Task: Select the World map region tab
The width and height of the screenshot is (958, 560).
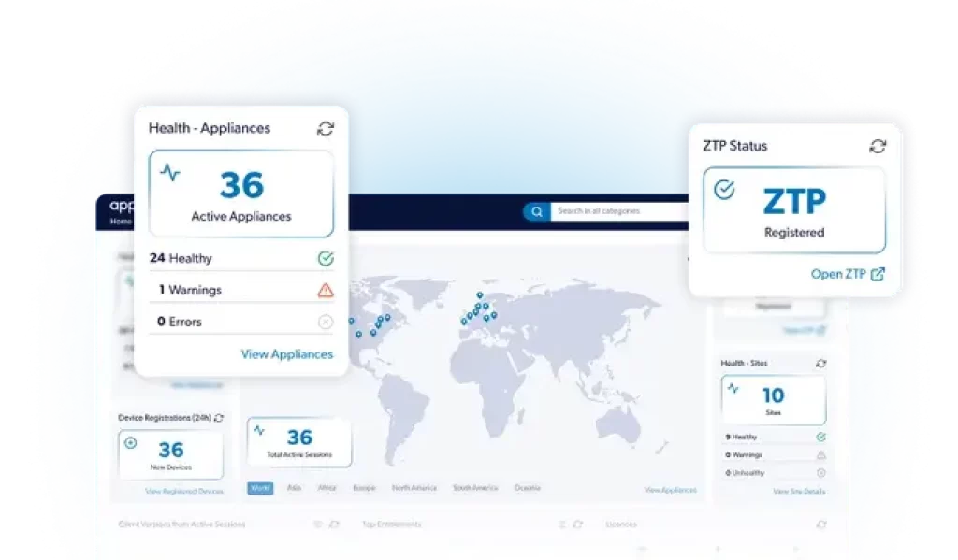Action: click(x=260, y=488)
